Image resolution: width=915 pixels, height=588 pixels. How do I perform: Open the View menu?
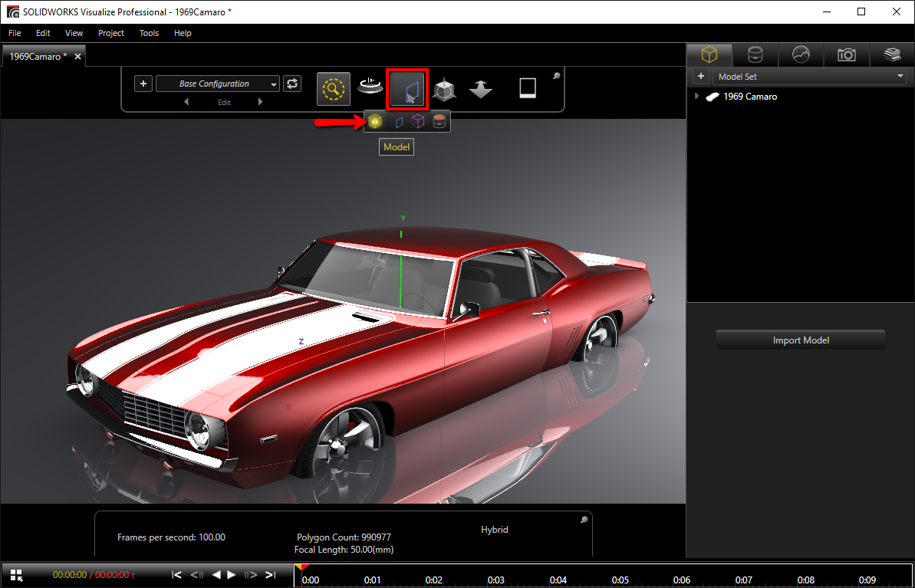pos(74,33)
